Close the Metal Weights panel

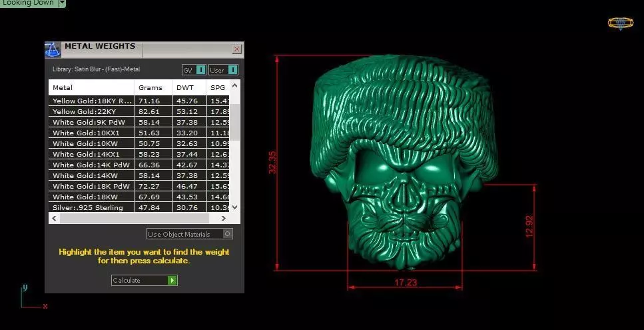coord(237,49)
